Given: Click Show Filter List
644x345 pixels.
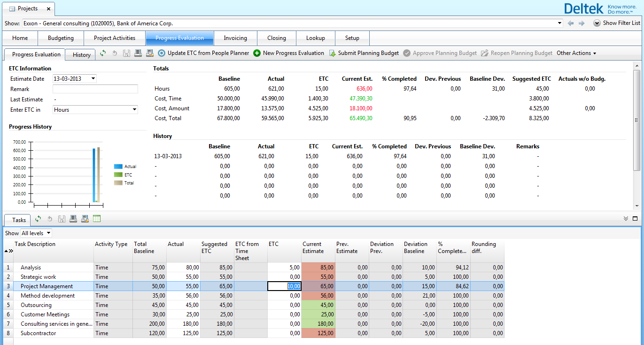Looking at the screenshot, I should pyautogui.click(x=617, y=23).
